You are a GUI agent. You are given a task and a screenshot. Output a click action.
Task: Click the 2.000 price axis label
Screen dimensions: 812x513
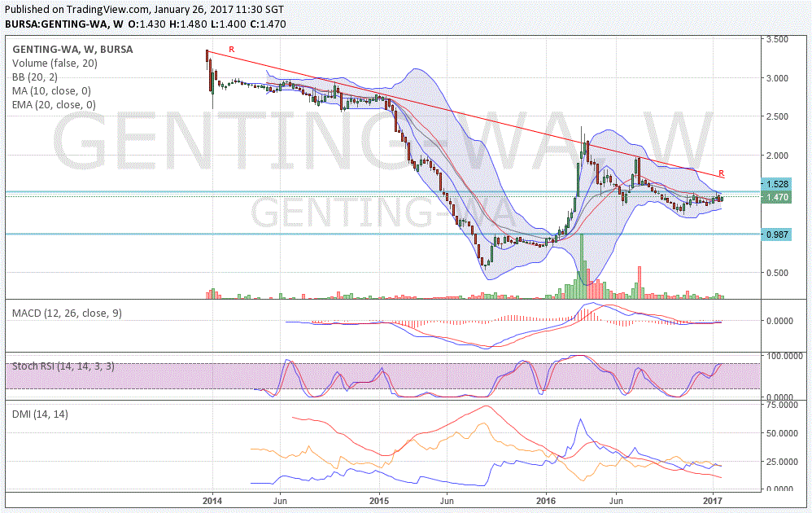(x=777, y=156)
